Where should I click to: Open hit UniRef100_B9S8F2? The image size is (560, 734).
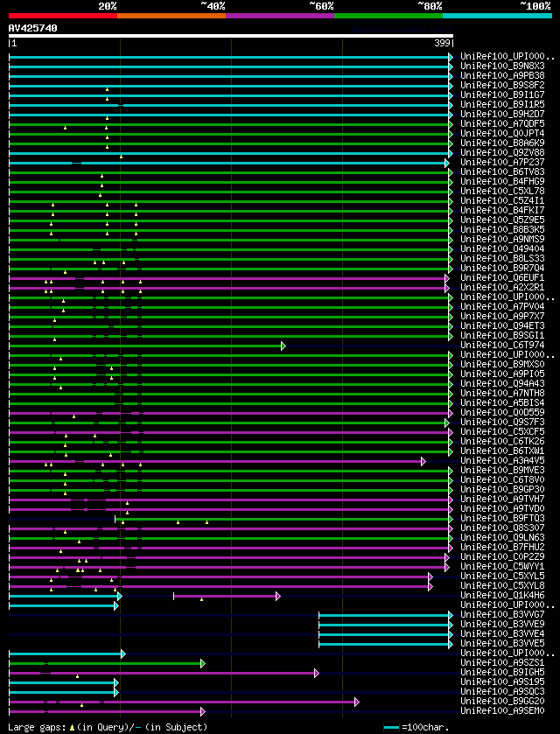502,86
